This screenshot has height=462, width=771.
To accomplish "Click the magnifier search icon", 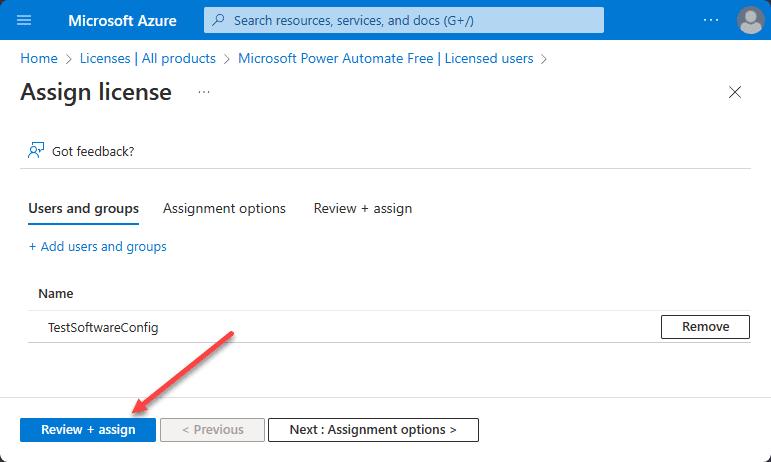I will [218, 20].
